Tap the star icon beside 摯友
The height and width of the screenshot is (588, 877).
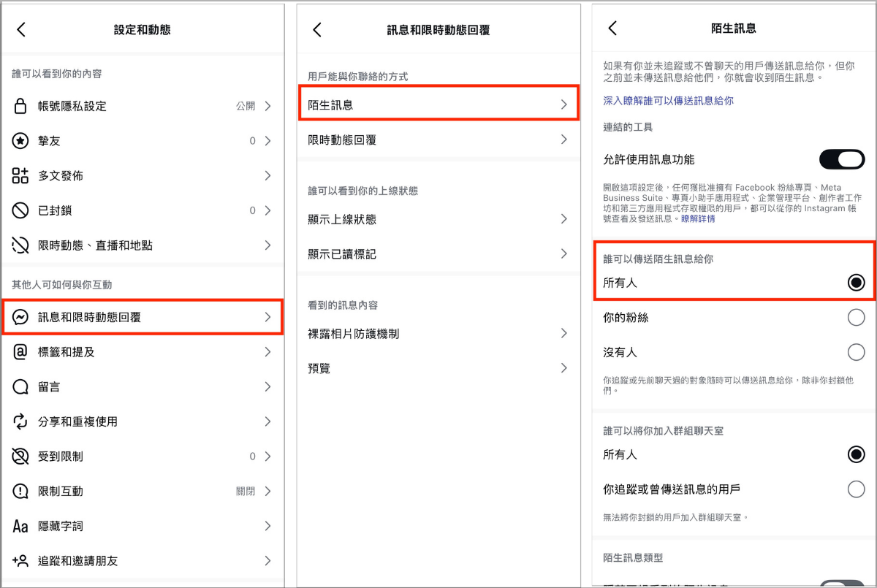tap(20, 141)
